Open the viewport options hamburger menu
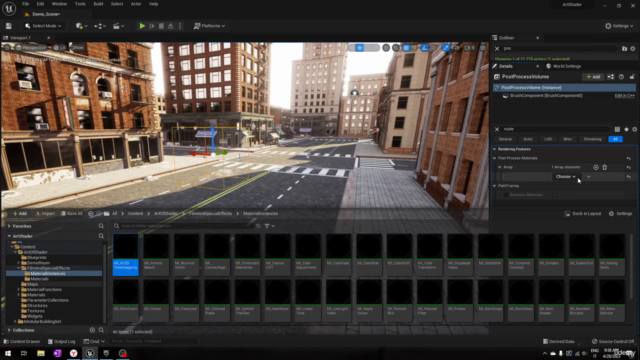Screen dimensions: 640x360 [x=7, y=47]
